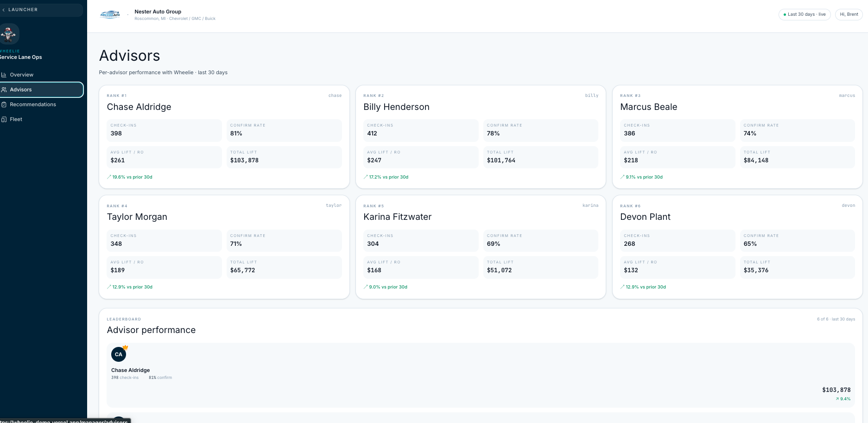Open the Wheelie mascot avatar icon
Image resolution: width=868 pixels, height=423 pixels.
coord(9,34)
